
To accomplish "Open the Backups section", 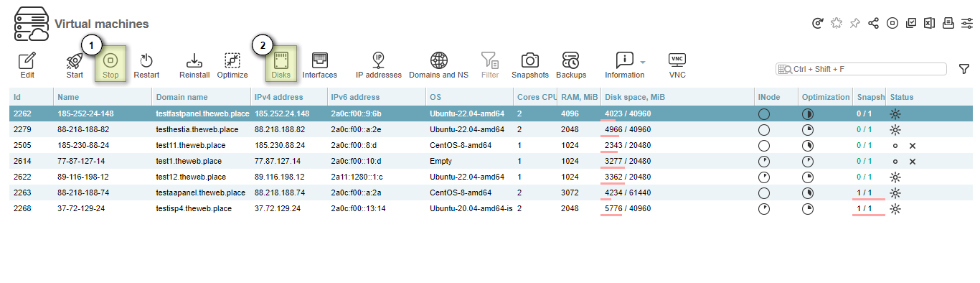I will point(571,65).
